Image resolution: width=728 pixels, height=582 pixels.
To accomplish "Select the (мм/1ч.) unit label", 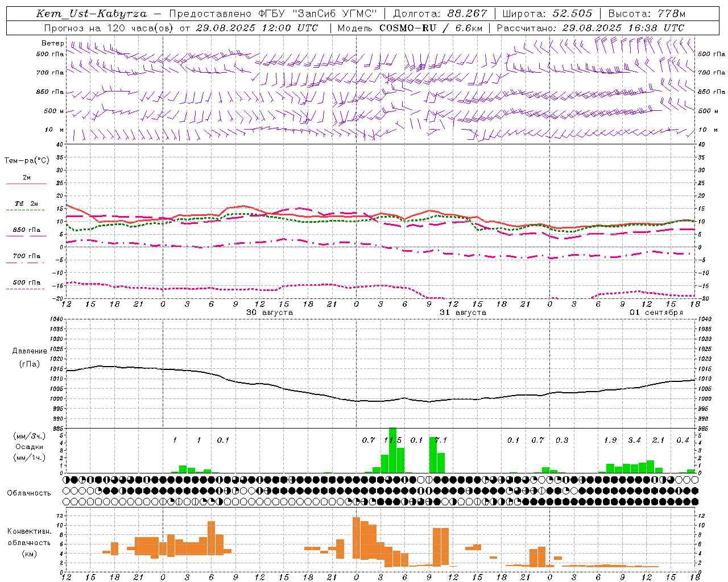I will click(29, 458).
